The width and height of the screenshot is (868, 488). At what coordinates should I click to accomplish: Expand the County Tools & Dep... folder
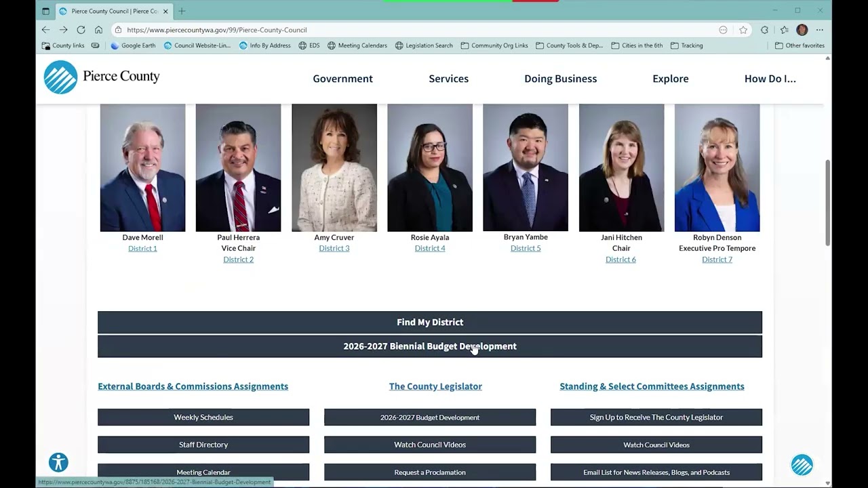(570, 45)
